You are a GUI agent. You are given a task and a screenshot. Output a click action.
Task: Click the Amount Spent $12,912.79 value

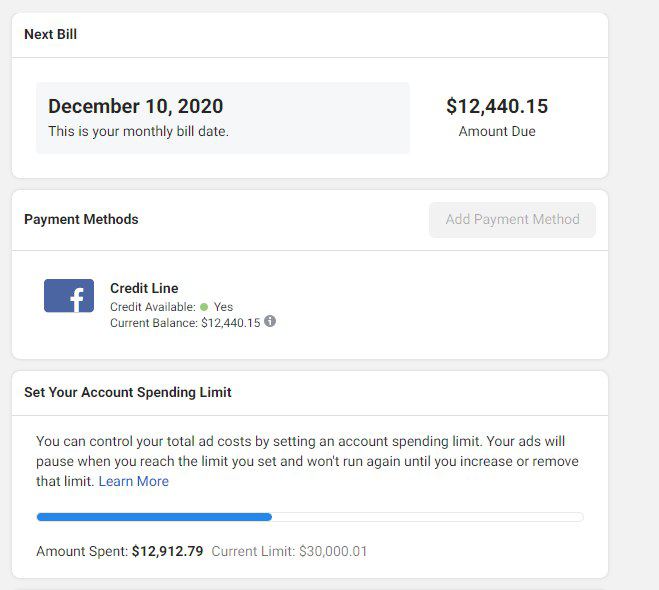pyautogui.click(x=167, y=551)
